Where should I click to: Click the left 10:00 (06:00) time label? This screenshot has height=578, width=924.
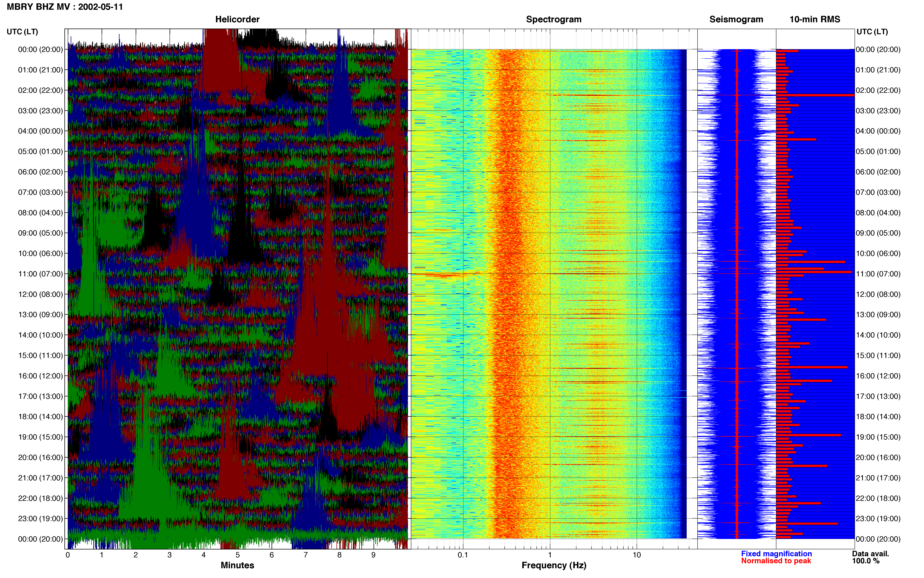click(x=41, y=253)
